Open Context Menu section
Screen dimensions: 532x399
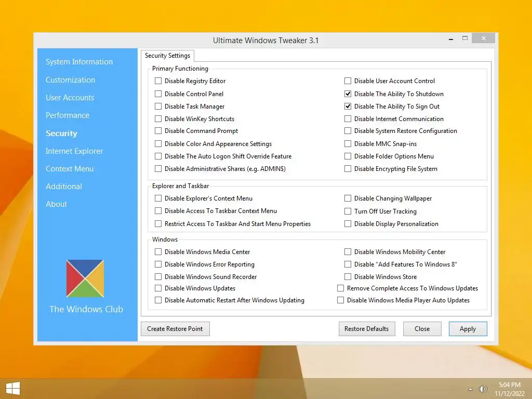pyautogui.click(x=70, y=169)
